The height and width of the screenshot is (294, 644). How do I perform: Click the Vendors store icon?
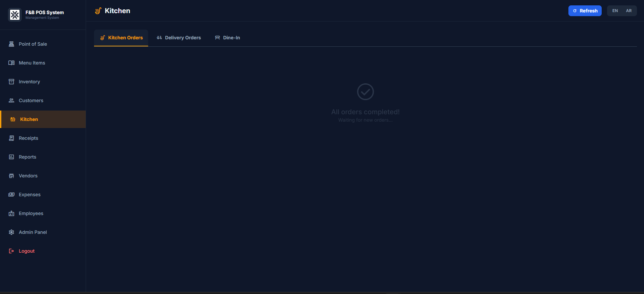click(x=11, y=176)
